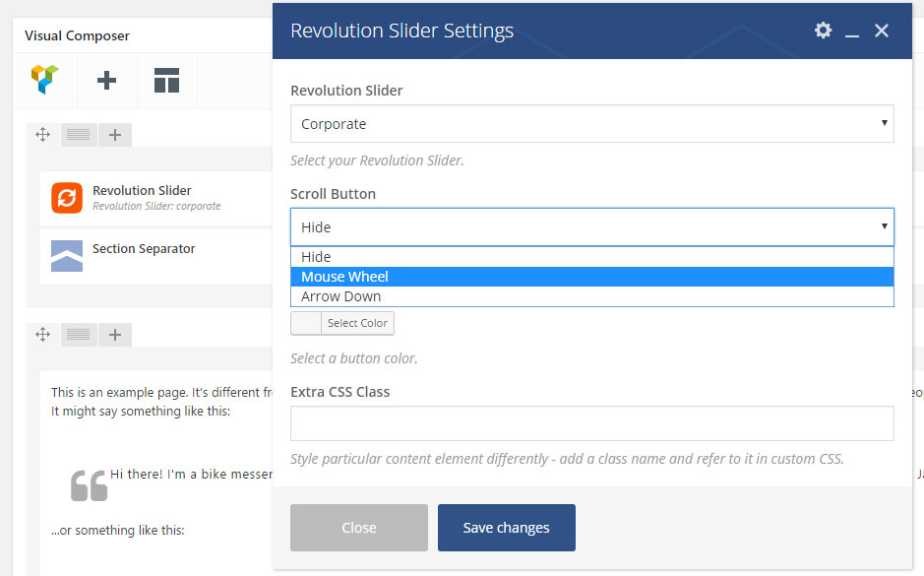Add column using first row's plus icon
The image size is (924, 576).
[114, 135]
